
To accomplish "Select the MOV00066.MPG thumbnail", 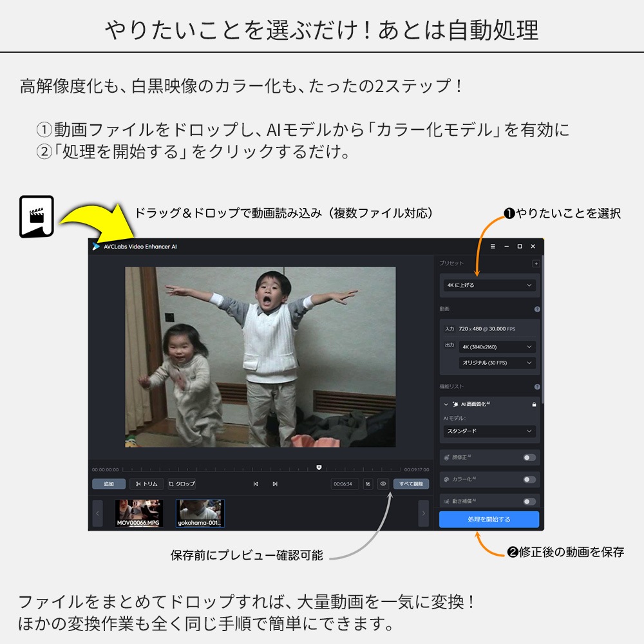I will (x=138, y=513).
